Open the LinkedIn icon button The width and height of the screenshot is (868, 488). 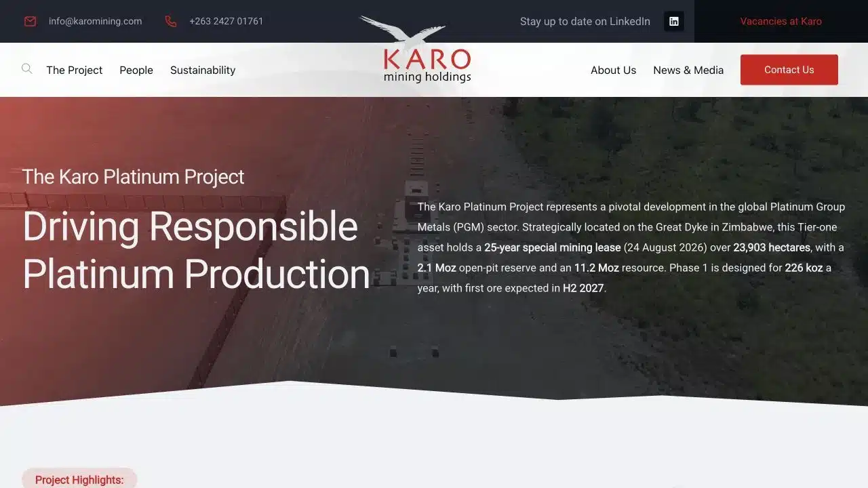[673, 21]
